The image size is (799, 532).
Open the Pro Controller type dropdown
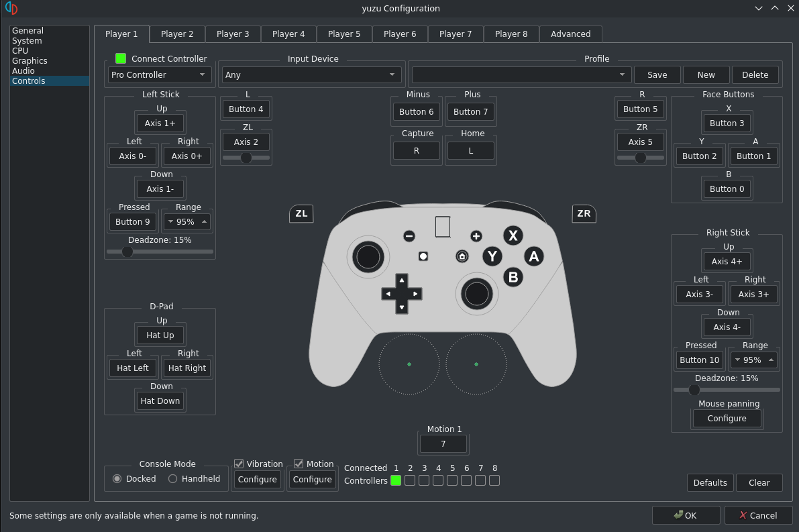pyautogui.click(x=160, y=75)
